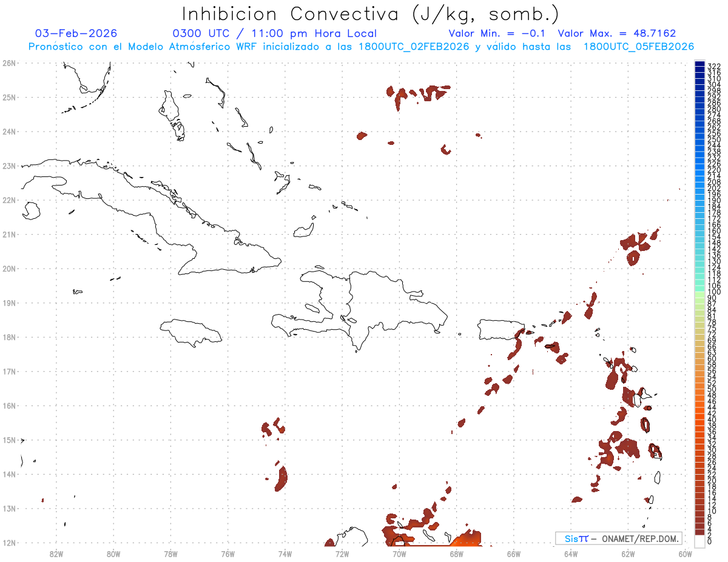Click the 13N latitude label
Viewport: 728px width, 562px height.
(x=8, y=508)
